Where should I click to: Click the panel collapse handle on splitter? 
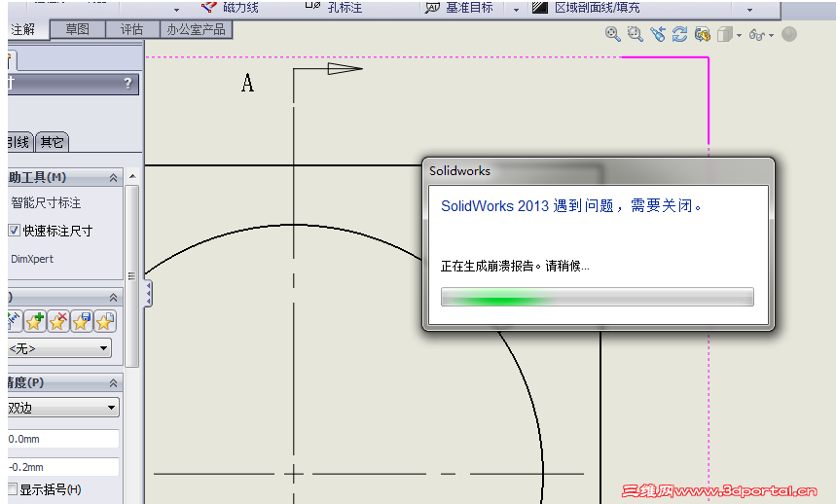click(x=148, y=294)
